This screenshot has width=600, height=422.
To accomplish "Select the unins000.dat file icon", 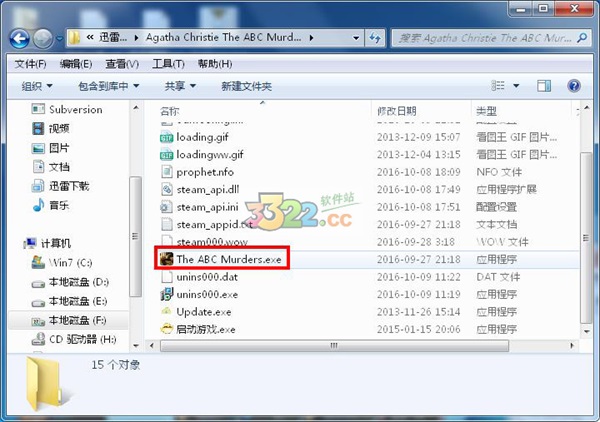I will point(166,277).
